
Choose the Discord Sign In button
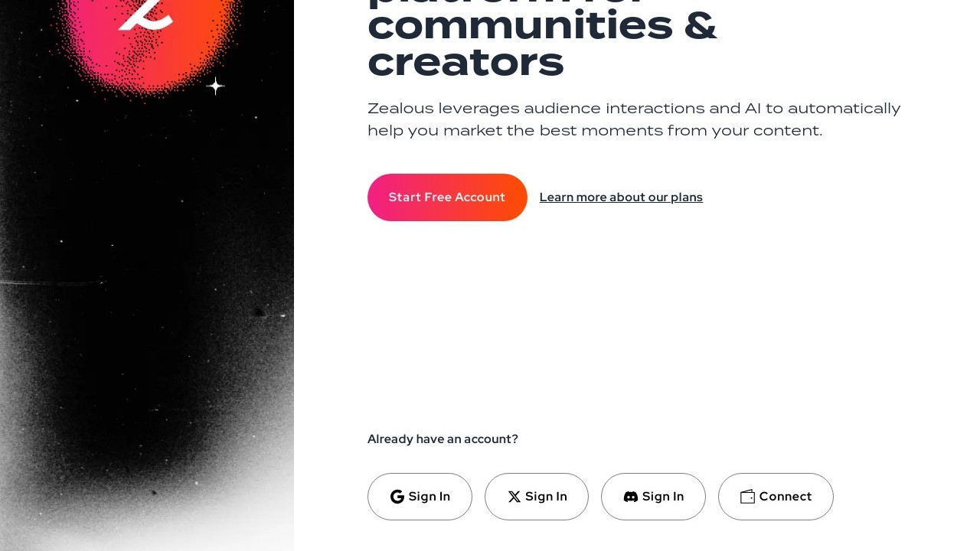(653, 497)
